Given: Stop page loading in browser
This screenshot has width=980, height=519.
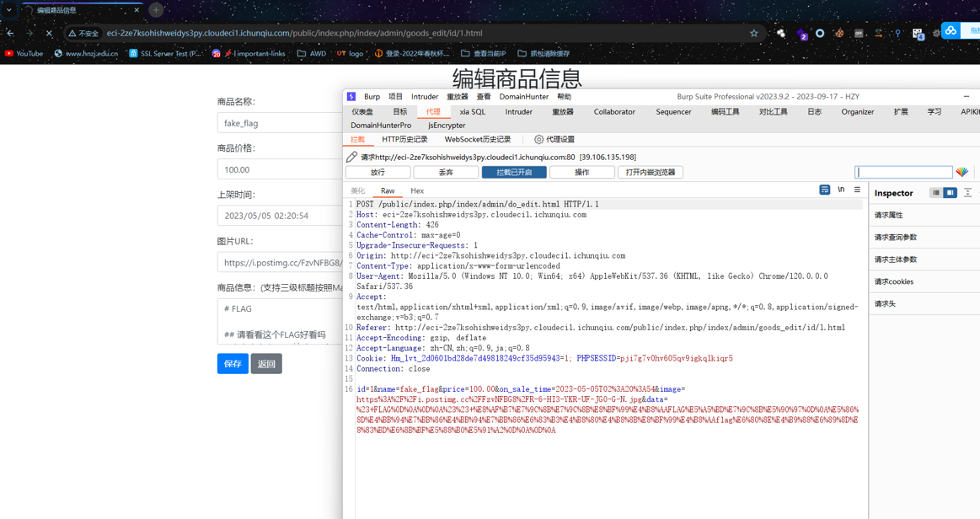Looking at the screenshot, I should pyautogui.click(x=49, y=33).
